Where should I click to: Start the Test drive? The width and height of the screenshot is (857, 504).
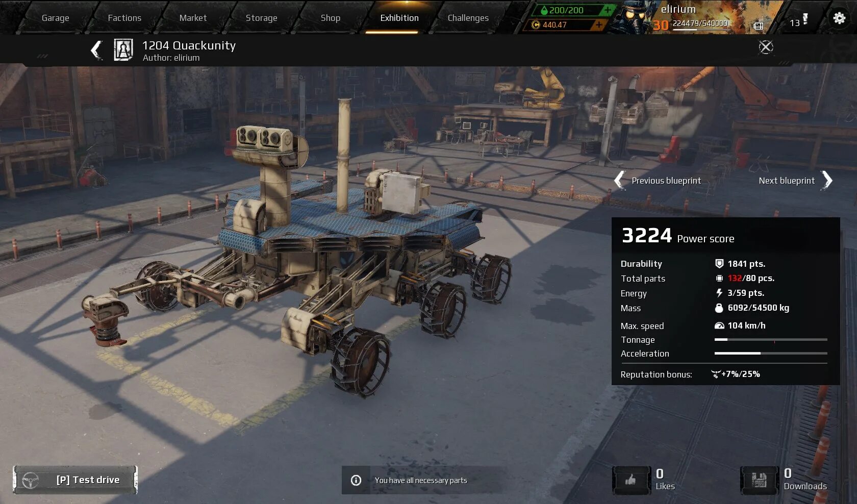tap(75, 480)
